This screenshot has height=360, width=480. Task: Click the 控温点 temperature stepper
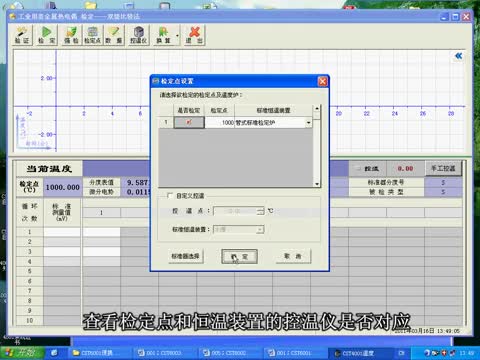260,211
